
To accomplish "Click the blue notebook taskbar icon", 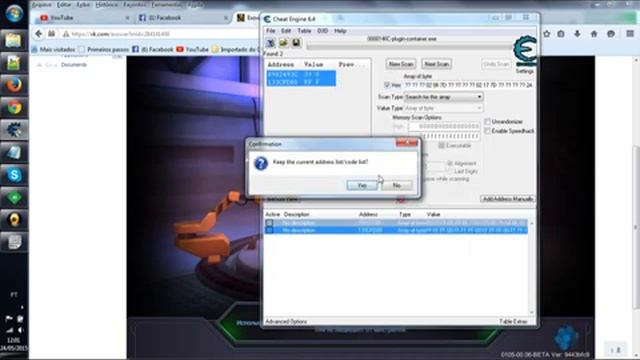I will (x=14, y=153).
